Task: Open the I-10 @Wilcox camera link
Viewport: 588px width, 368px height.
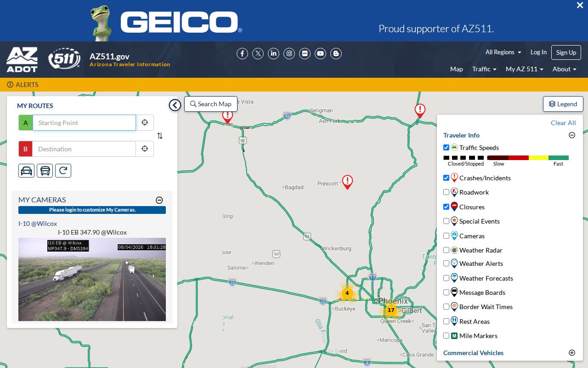Action: (x=38, y=224)
